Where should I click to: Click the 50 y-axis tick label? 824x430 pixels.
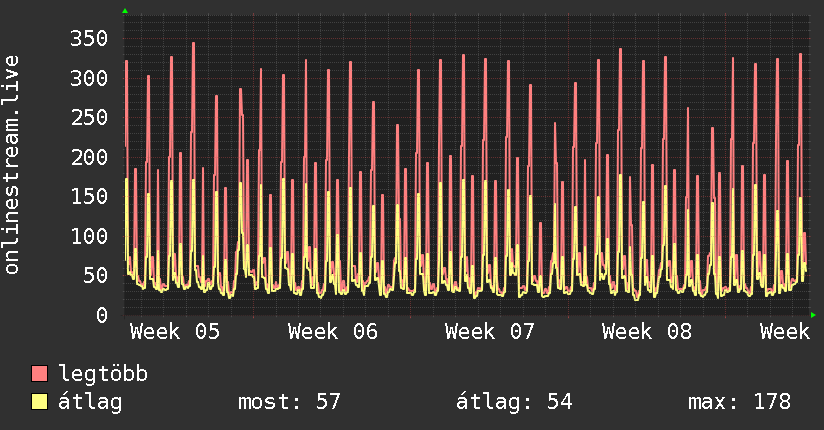[x=95, y=275]
